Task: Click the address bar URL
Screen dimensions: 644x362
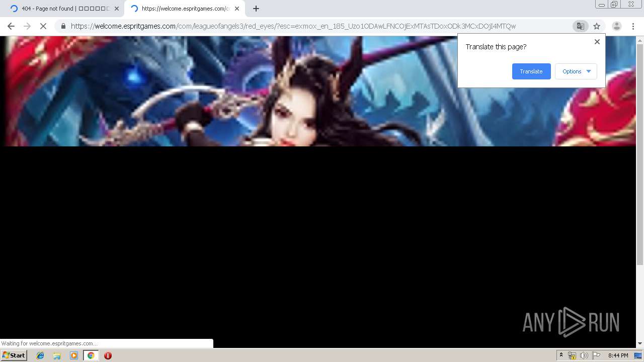Action: pos(293,26)
